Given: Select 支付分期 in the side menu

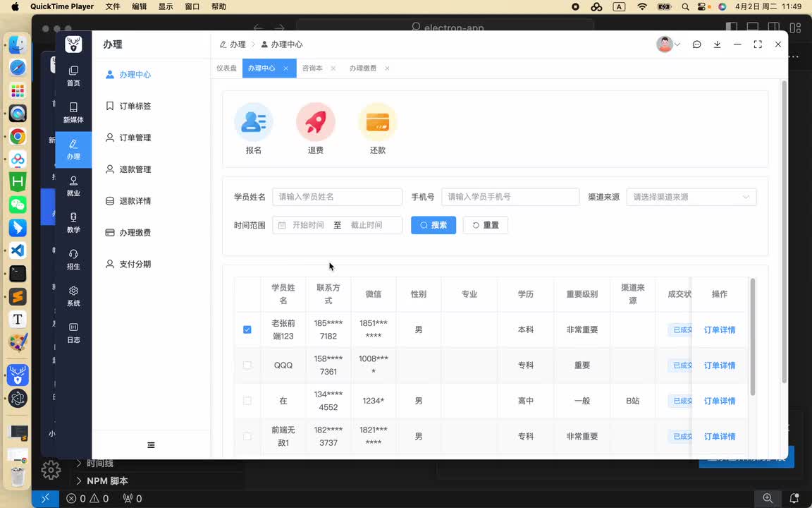Looking at the screenshot, I should (152, 265).
